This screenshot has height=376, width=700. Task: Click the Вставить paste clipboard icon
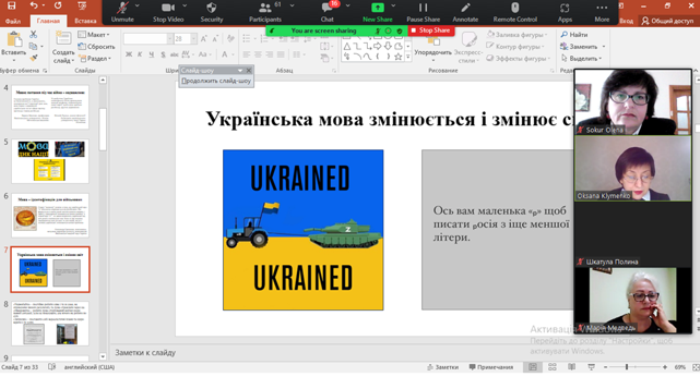[14, 40]
